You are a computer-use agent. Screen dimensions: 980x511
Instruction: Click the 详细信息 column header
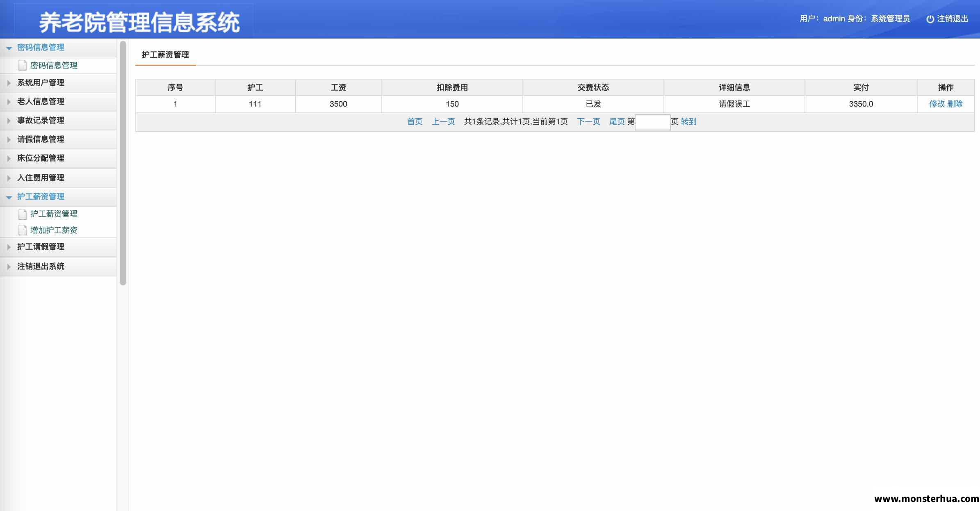[734, 88]
